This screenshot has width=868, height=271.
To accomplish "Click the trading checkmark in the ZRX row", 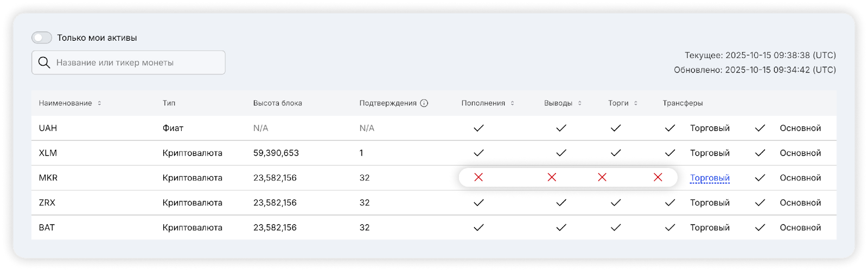I will pyautogui.click(x=616, y=203).
